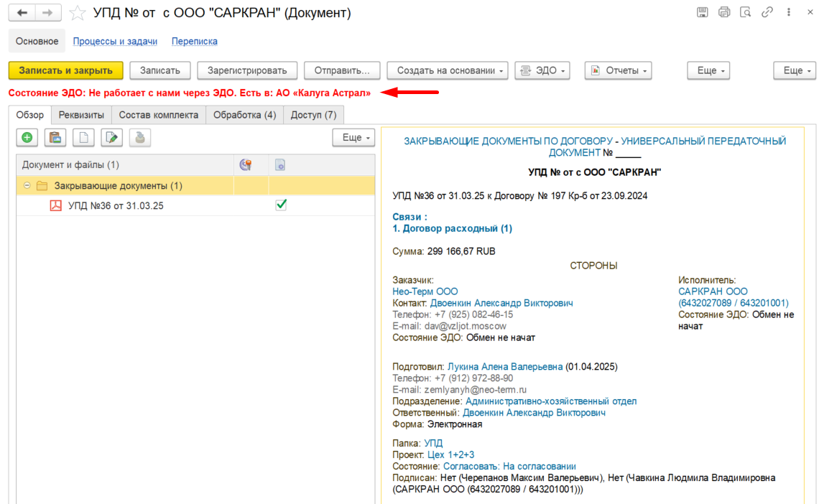The height and width of the screenshot is (504, 819).
Task: Open the ЭДО dropdown menu
Action: (x=542, y=70)
